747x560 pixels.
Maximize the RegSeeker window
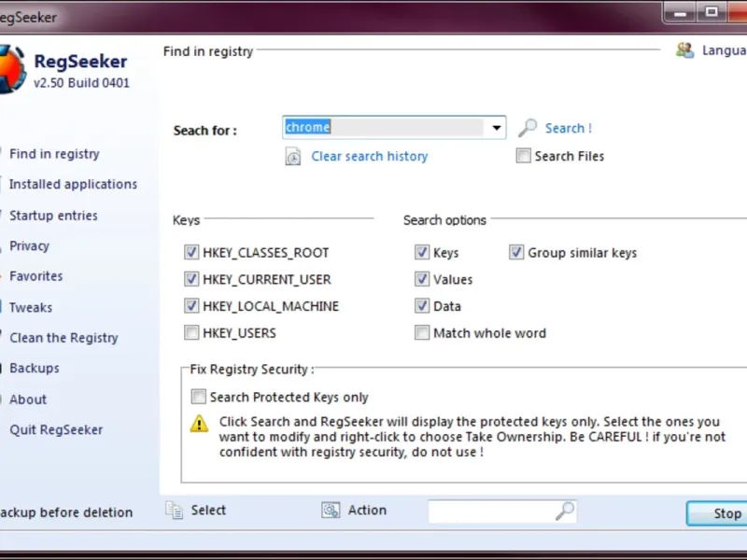[x=712, y=12]
